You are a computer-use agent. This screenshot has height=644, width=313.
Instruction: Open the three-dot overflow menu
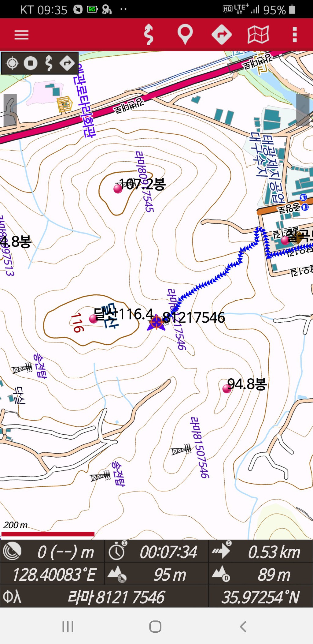[x=295, y=35]
